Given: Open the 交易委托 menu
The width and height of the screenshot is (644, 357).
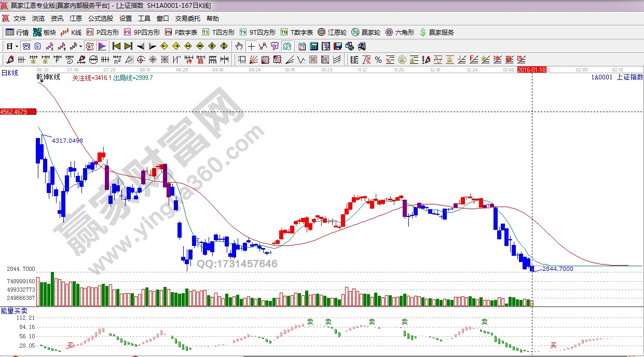Looking at the screenshot, I should tap(187, 19).
